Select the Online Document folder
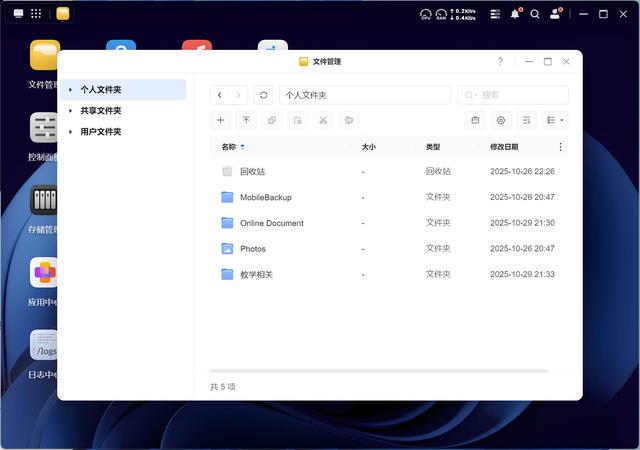This screenshot has width=640, height=450. point(389,223)
